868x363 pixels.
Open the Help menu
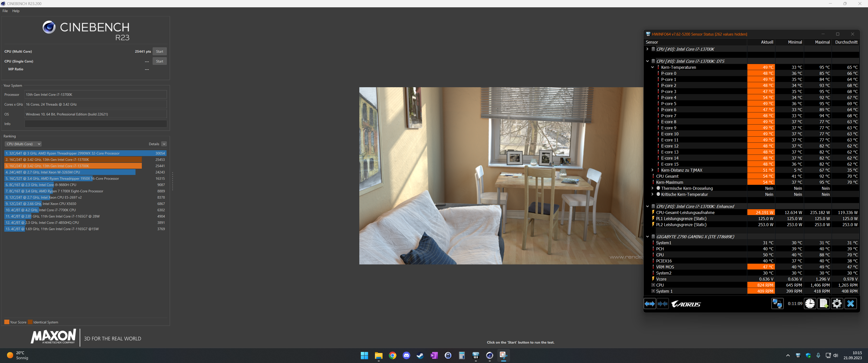pos(16,11)
